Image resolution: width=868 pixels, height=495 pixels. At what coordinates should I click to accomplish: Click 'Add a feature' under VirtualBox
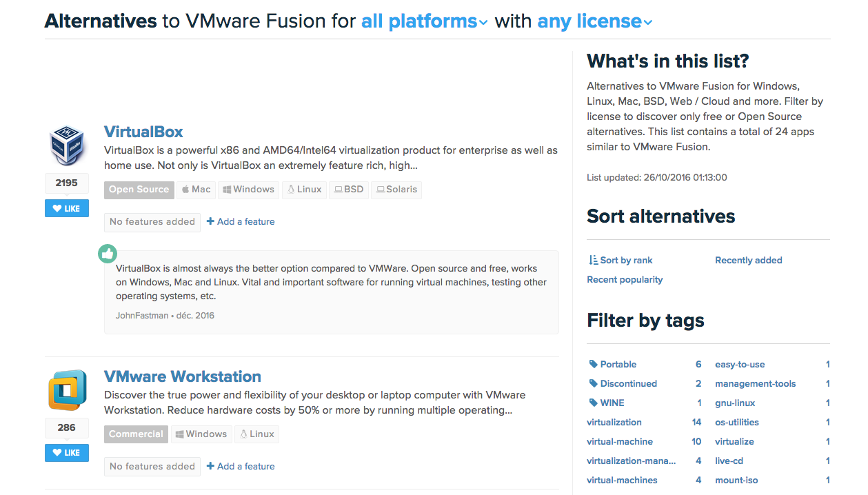pos(241,221)
